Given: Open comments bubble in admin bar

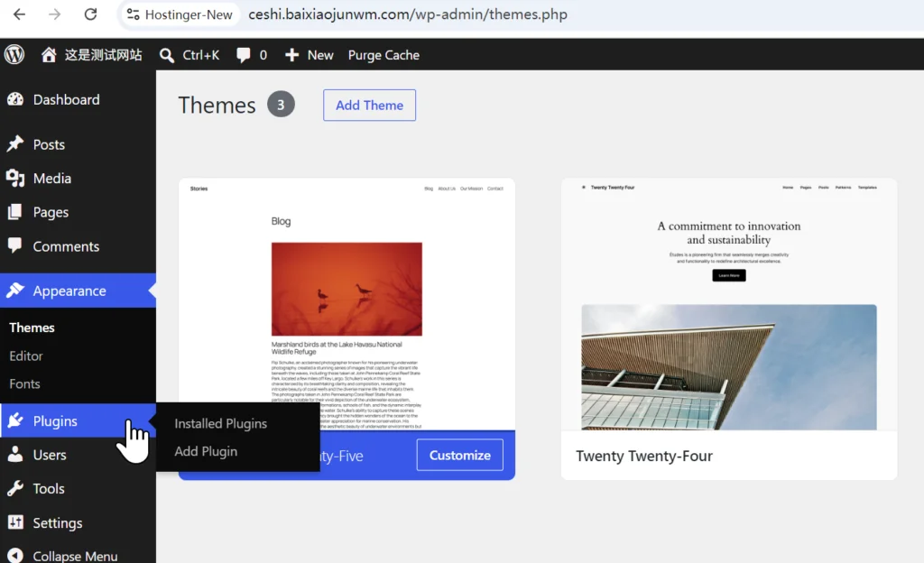Looking at the screenshot, I should [244, 55].
